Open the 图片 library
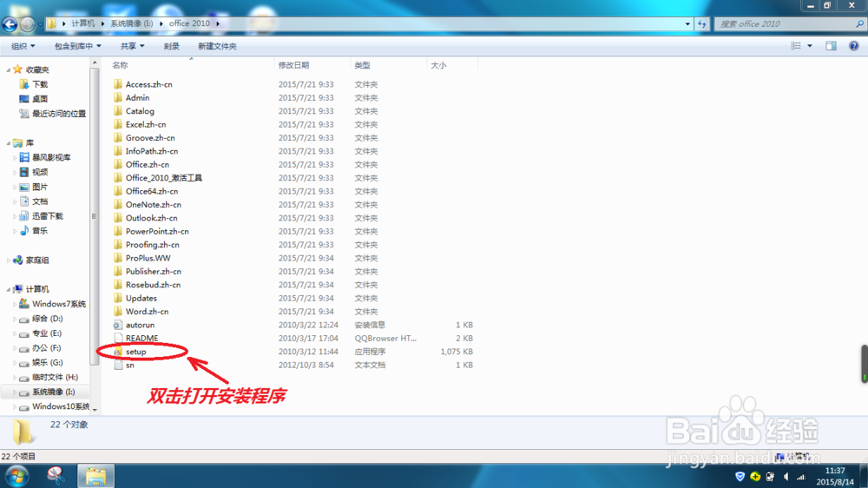The image size is (868, 488). pos(40,187)
